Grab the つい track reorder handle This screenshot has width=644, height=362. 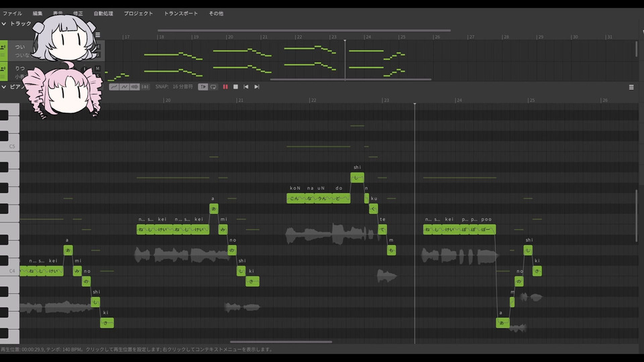click(x=3, y=56)
